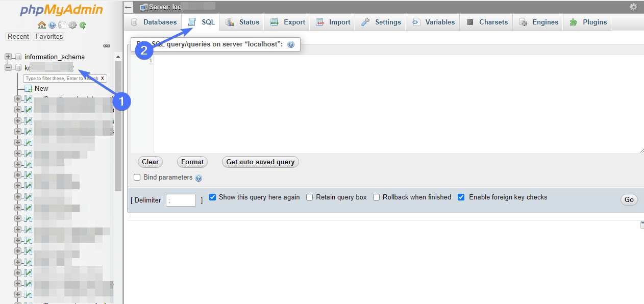Viewport: 644px width, 304px height.
Task: Open the Settings tab
Action: [x=381, y=22]
